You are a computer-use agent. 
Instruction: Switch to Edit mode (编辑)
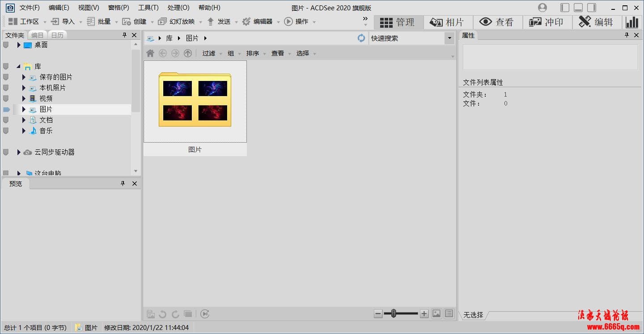point(597,22)
